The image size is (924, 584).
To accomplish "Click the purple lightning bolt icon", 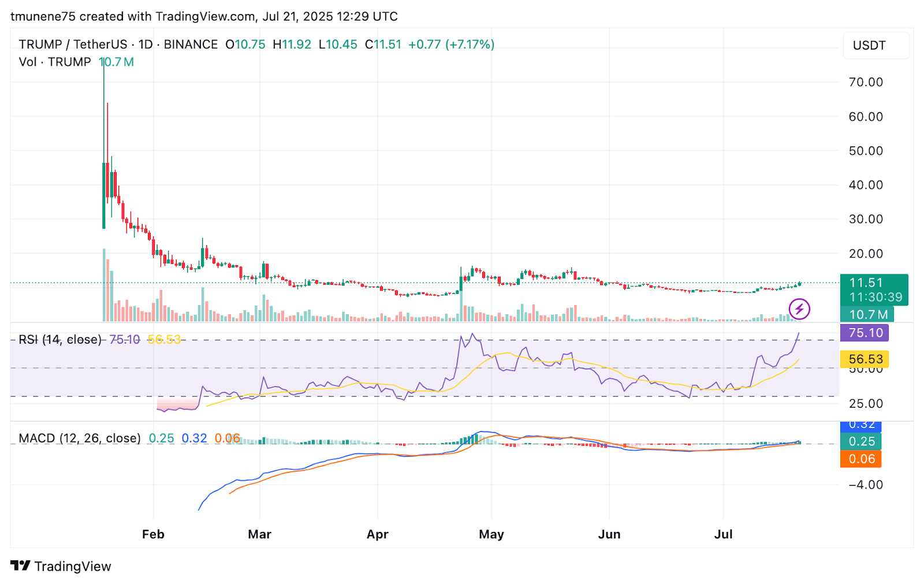I will pyautogui.click(x=799, y=309).
